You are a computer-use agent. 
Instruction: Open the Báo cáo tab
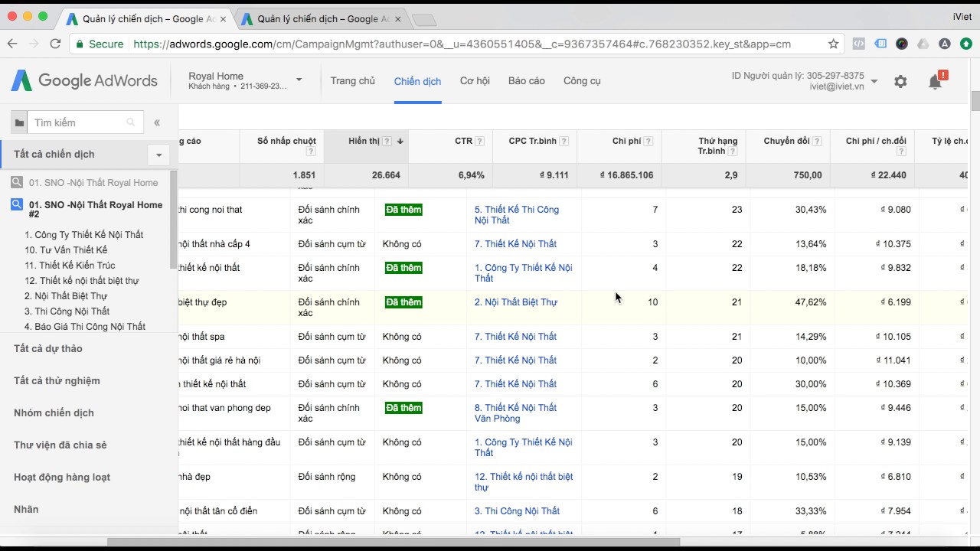(x=527, y=80)
